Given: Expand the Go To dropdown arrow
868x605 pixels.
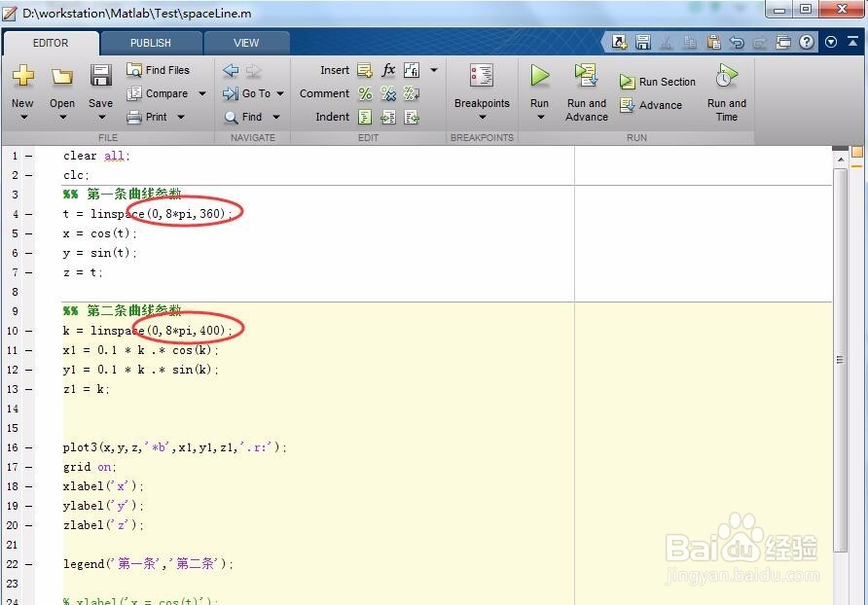Looking at the screenshot, I should [x=280, y=93].
